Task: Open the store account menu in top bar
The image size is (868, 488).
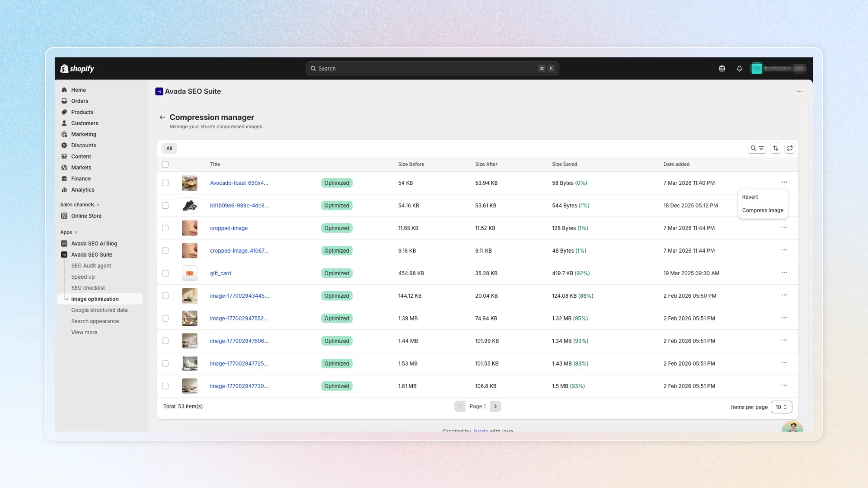Action: (778, 69)
